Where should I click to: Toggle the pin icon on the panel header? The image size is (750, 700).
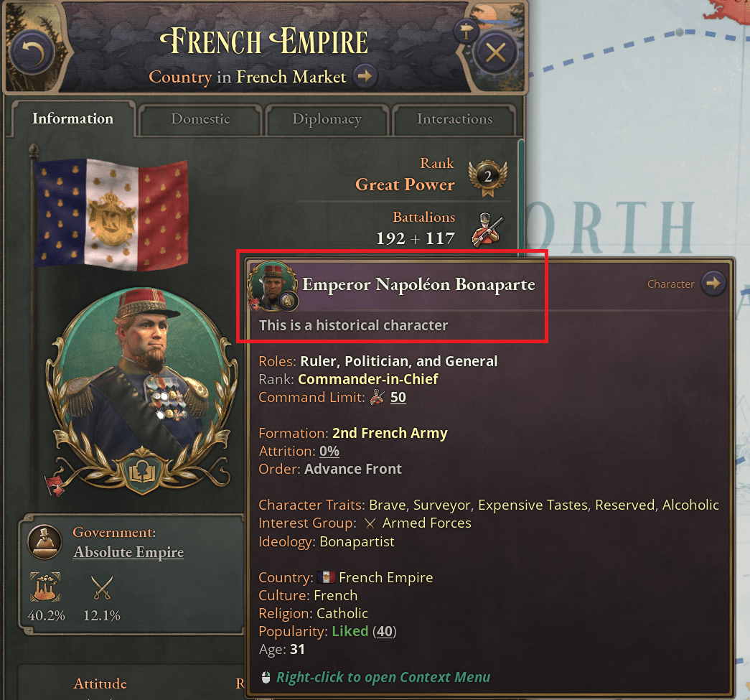(x=467, y=32)
